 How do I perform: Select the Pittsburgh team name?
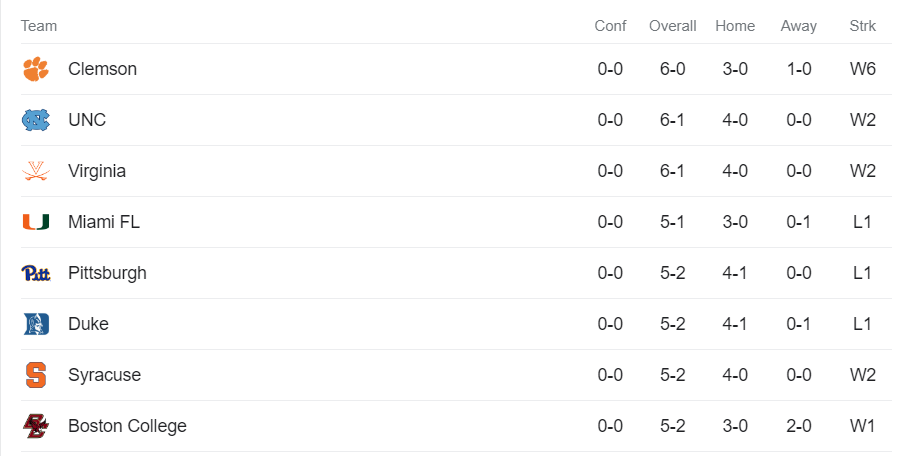pos(107,273)
